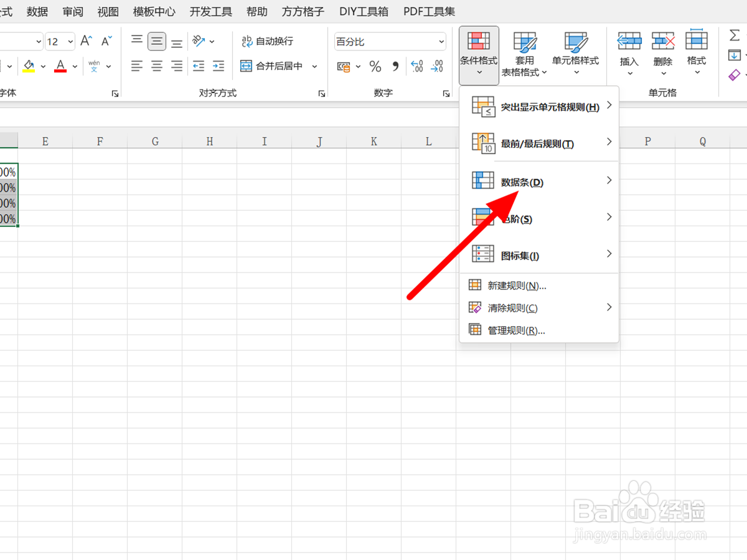Open the 百分比 number format combo box
This screenshot has width=747, height=560.
390,42
